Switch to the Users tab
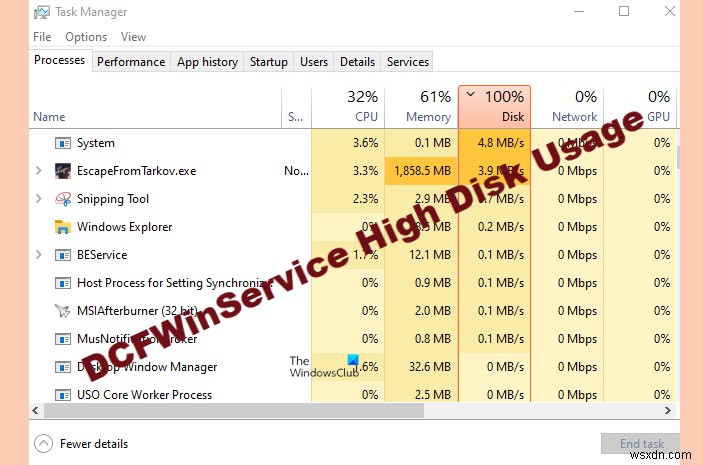This screenshot has height=465, width=703. [x=314, y=62]
